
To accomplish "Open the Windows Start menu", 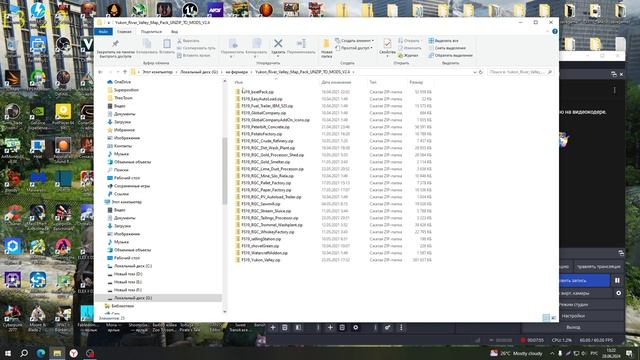I will 8,353.
